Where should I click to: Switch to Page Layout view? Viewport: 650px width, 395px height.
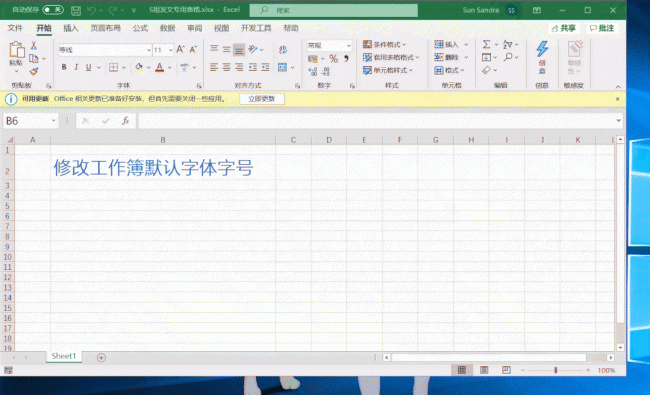(484, 370)
